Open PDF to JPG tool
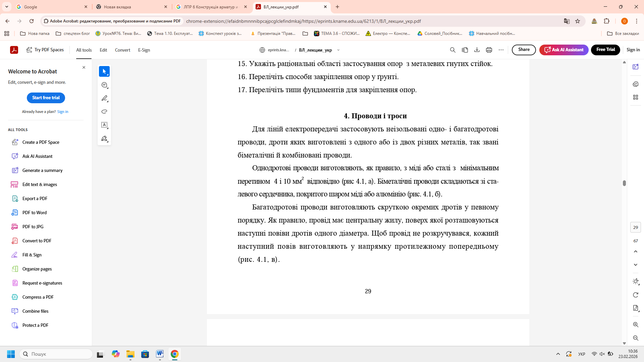The width and height of the screenshot is (644, 362). pyautogui.click(x=33, y=227)
